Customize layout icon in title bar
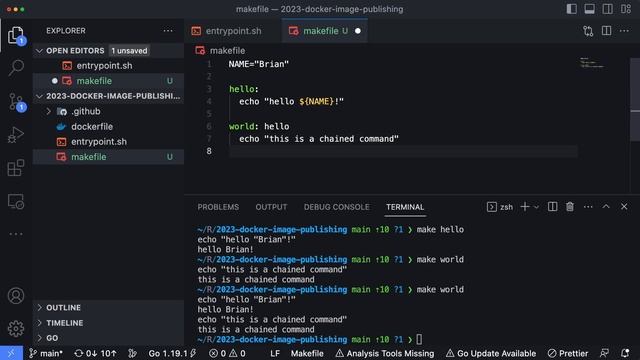 tap(626, 9)
